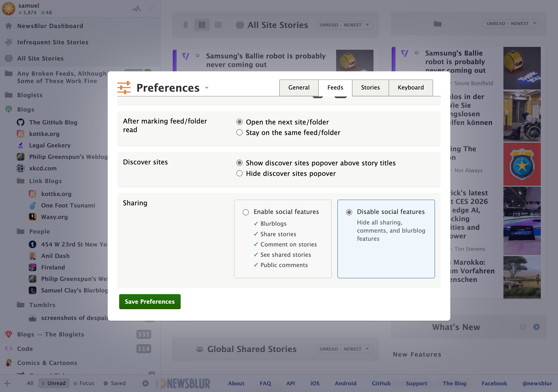
Task: Open the Keyboard preferences tab
Action: pyautogui.click(x=410, y=88)
